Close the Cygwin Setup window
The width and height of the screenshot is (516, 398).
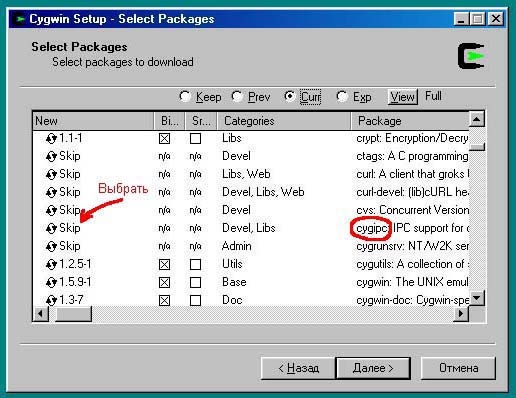[x=496, y=19]
